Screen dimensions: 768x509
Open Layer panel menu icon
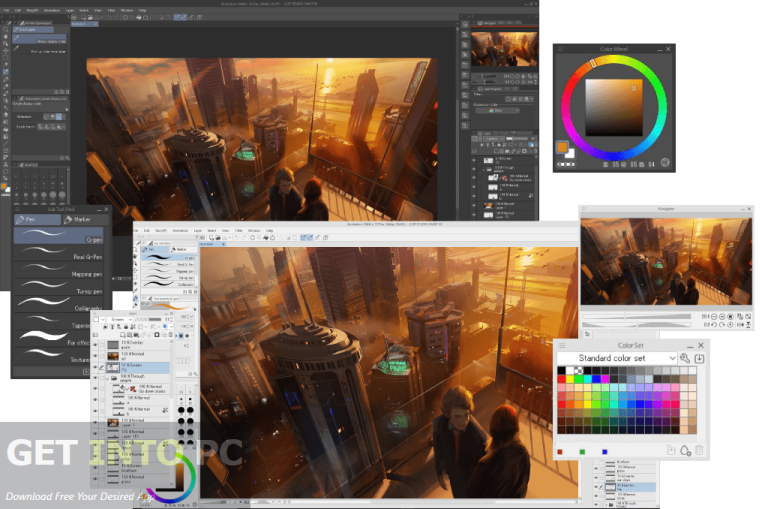pyautogui.click(x=95, y=314)
